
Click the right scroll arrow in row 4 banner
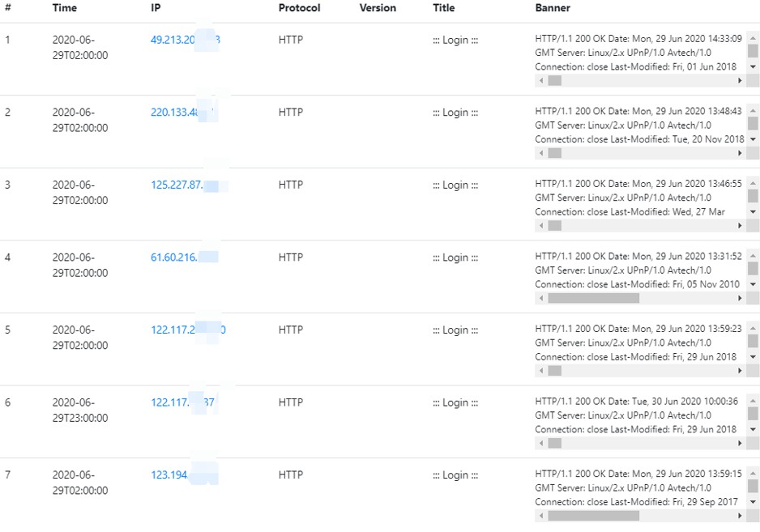tap(739, 298)
